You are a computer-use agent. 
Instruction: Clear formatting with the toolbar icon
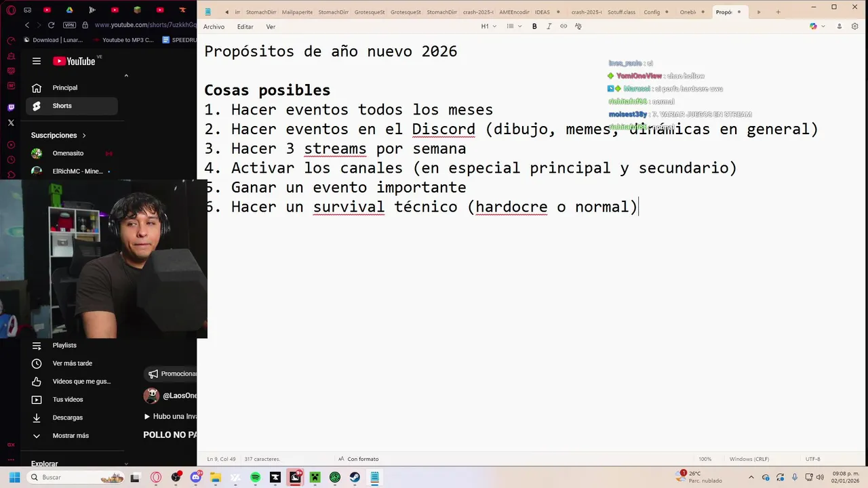coord(578,26)
